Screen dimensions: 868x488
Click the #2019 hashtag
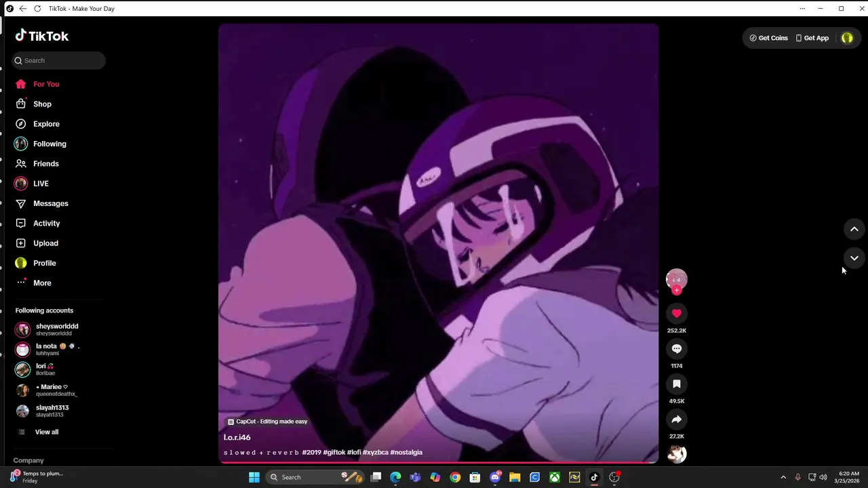(x=312, y=452)
